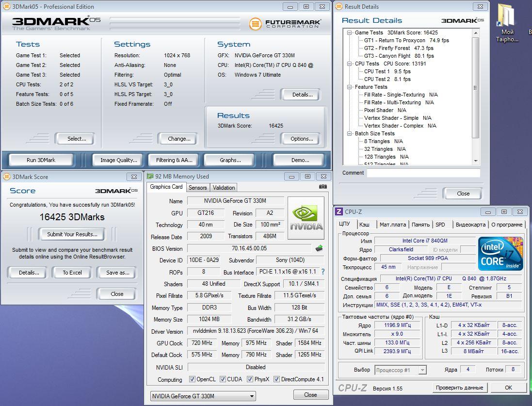Click the BIOS save chip icon in GPU-Z
Viewport: 532px width, 406px height.
pos(319,248)
